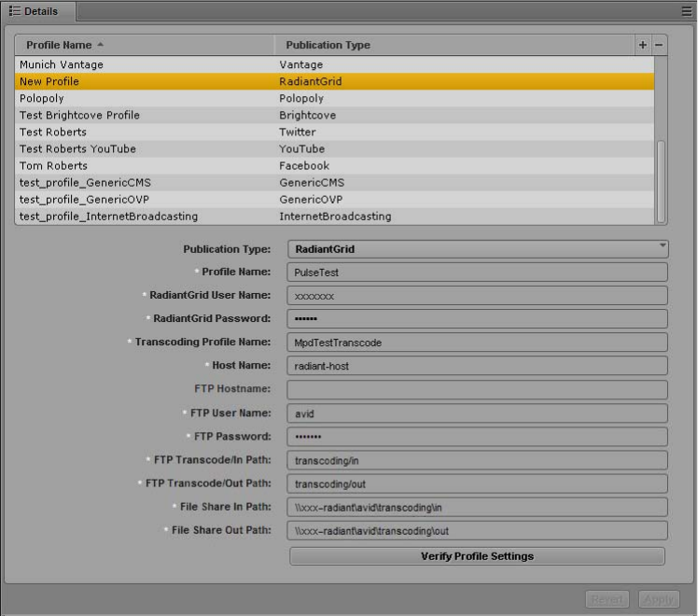Viewport: 698px width, 616px height.
Task: Click the Apply button
Action: click(659, 599)
